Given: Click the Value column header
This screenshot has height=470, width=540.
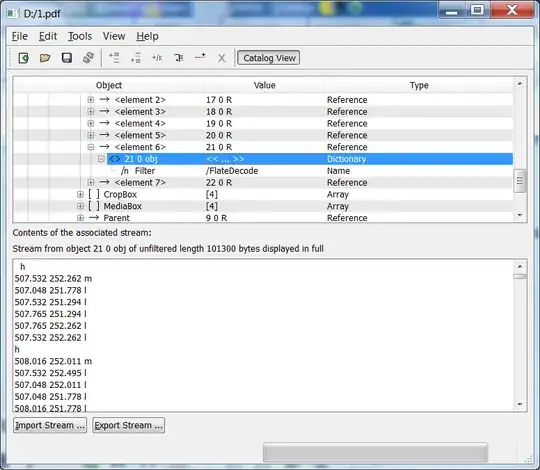Looking at the screenshot, I should click(264, 85).
